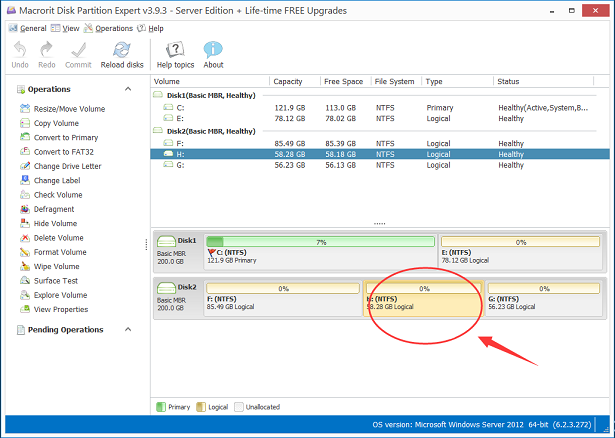Select the G: volume row in list
615x438 pixels.
(x=380, y=165)
